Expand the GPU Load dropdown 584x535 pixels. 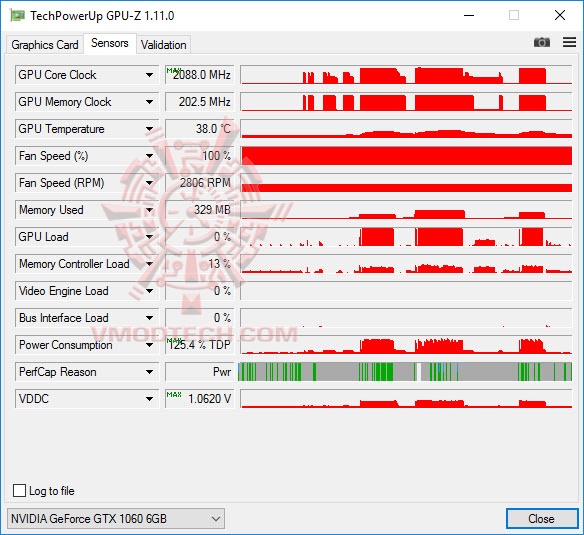tap(149, 237)
